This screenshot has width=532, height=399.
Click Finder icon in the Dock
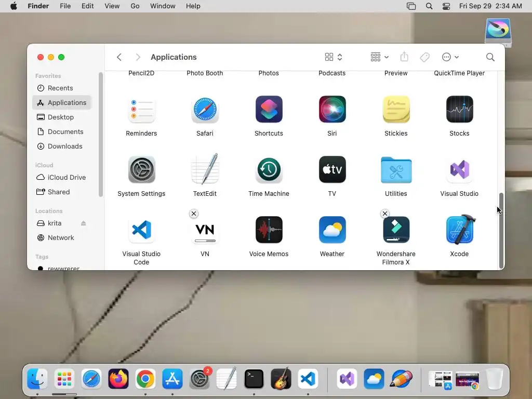[37, 379]
